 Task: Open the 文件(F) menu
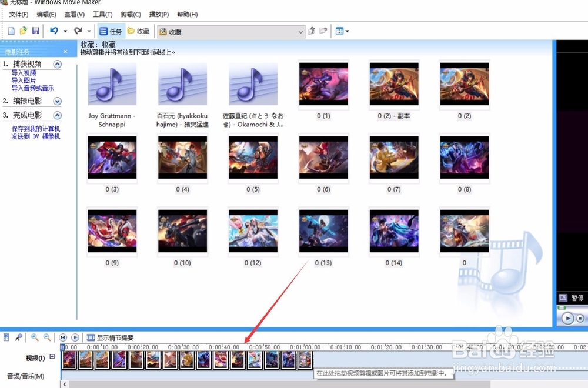point(18,14)
